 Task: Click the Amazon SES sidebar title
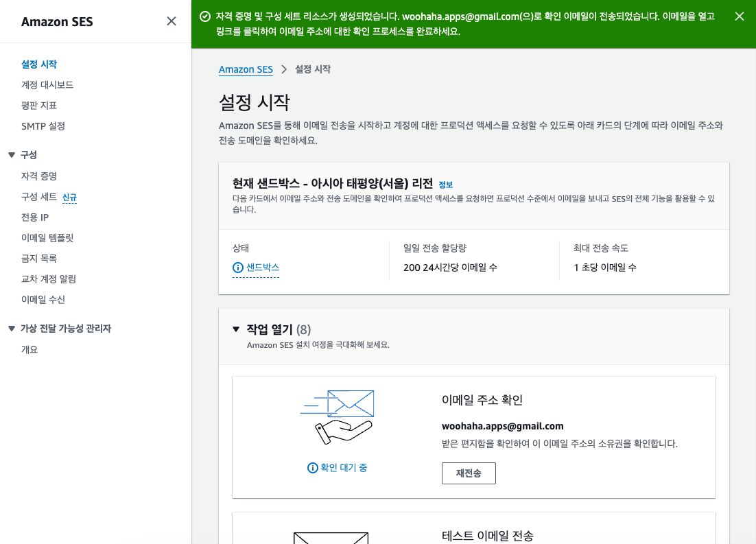(x=57, y=22)
